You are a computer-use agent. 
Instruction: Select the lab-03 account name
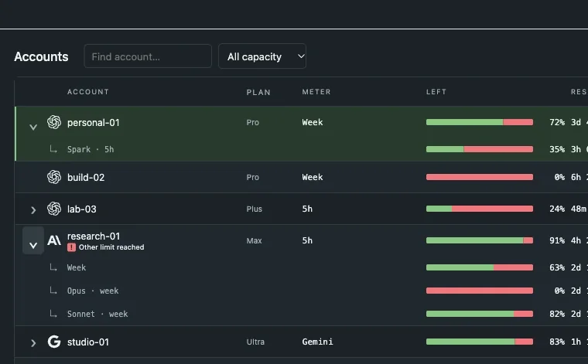pyautogui.click(x=82, y=209)
